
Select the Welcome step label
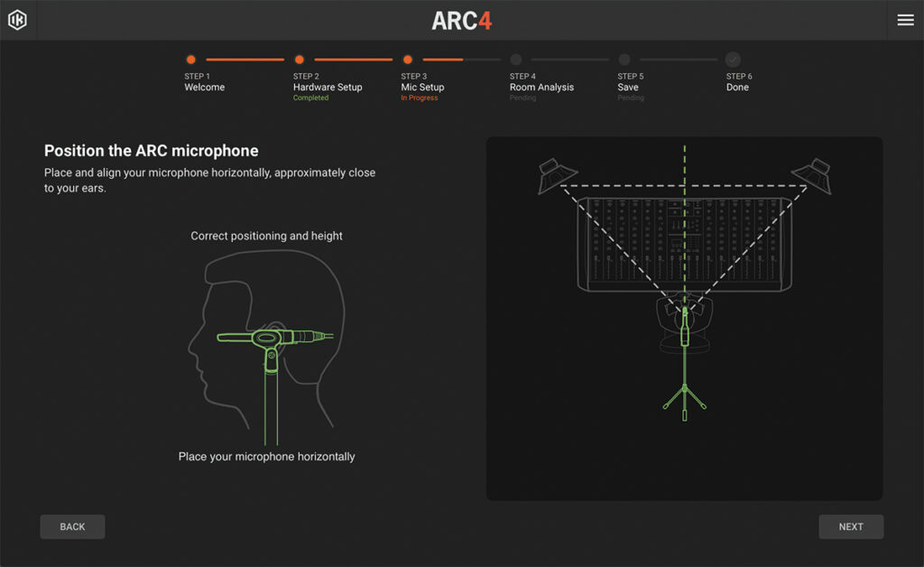click(x=205, y=88)
